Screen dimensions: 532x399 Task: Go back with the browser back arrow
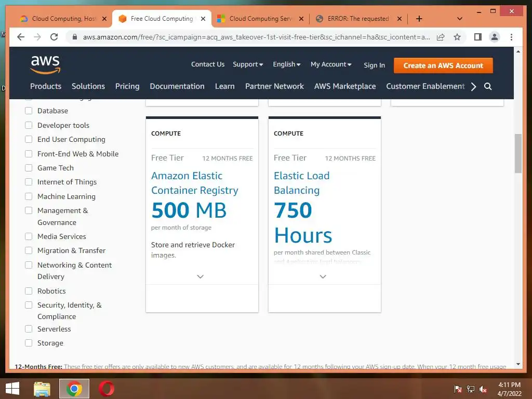(x=21, y=37)
